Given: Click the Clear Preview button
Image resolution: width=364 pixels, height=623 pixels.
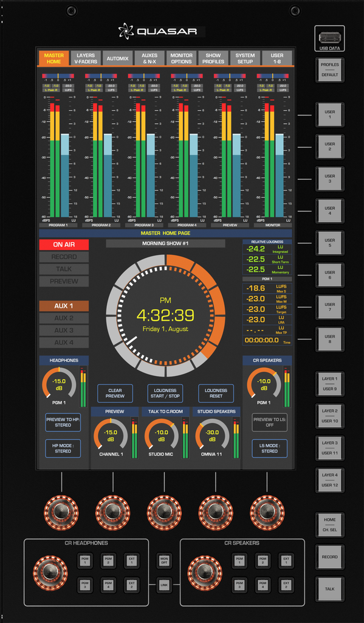Looking at the screenshot, I should tap(115, 394).
